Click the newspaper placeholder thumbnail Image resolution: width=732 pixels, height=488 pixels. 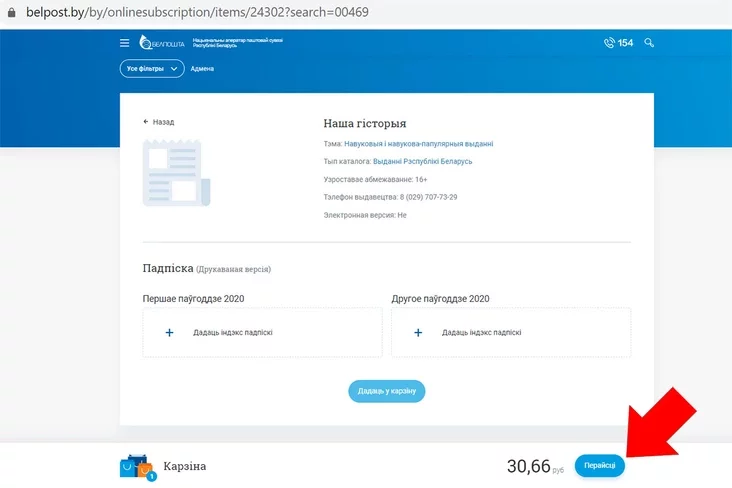pyautogui.click(x=176, y=174)
